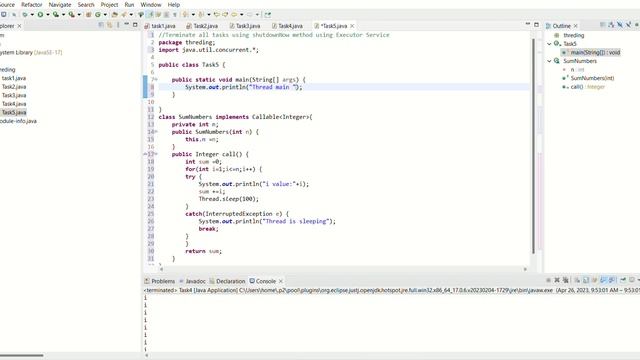Image resolution: width=640 pixels, height=360 pixels.
Task: Click the New Java Class icon
Action: (x=98, y=14)
